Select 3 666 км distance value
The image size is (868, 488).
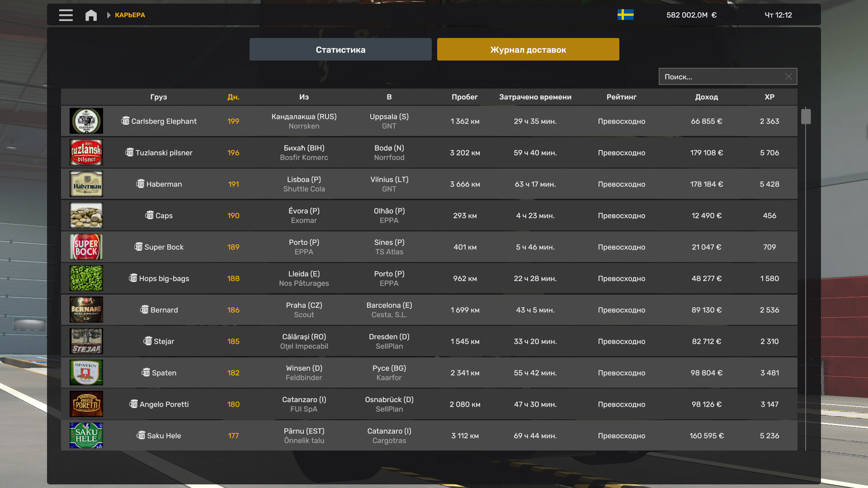coord(465,184)
